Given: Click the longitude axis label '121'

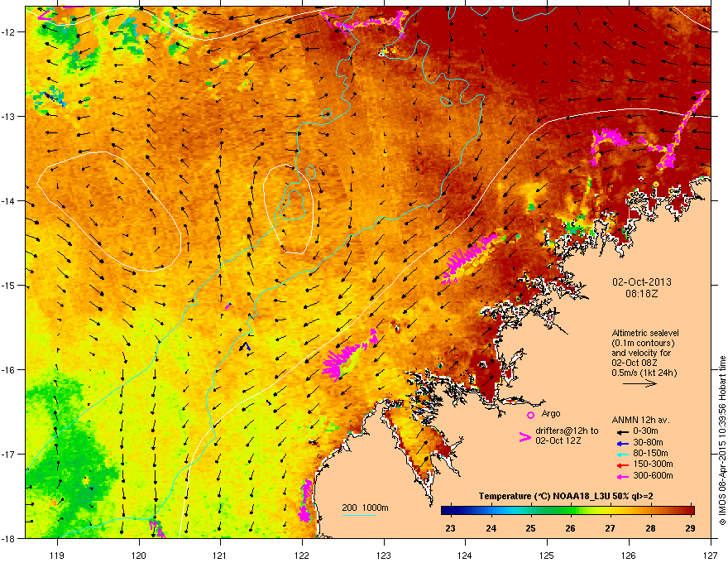Looking at the screenshot, I should click(220, 555).
